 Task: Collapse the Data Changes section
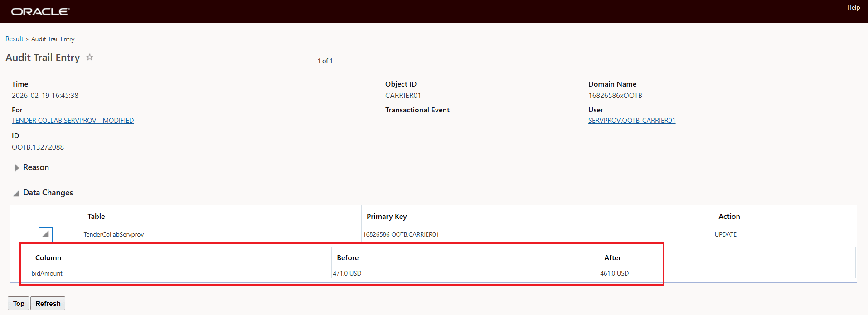click(16, 193)
